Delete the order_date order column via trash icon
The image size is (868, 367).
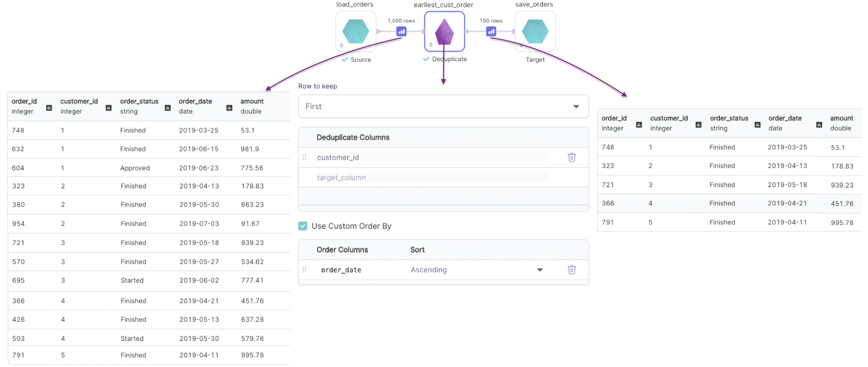point(572,270)
